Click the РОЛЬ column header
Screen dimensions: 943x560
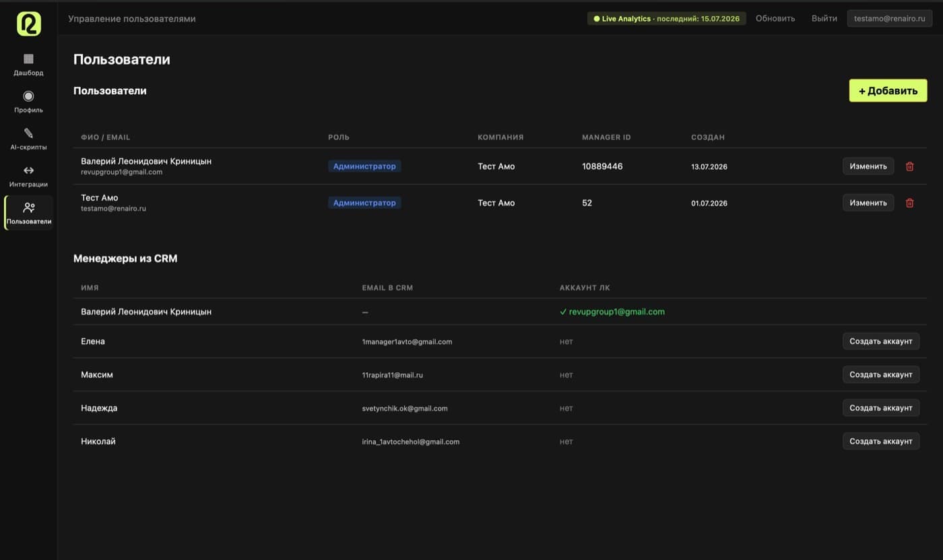pyautogui.click(x=339, y=137)
